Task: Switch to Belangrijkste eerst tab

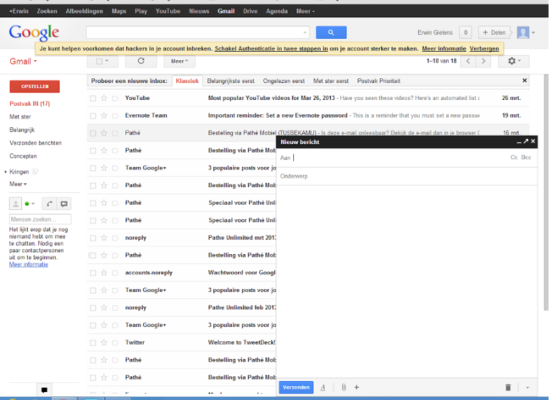Action: click(x=230, y=81)
